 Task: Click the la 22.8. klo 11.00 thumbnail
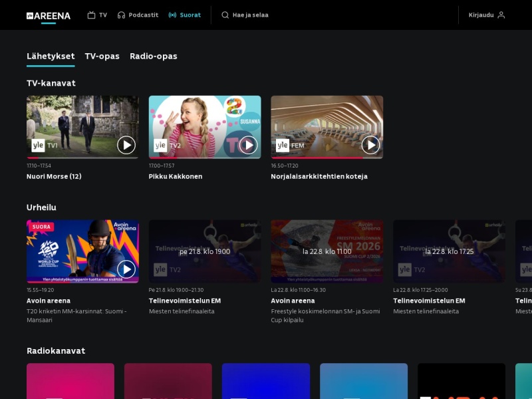click(x=327, y=251)
